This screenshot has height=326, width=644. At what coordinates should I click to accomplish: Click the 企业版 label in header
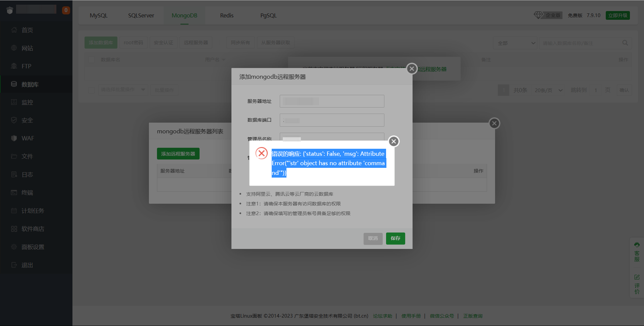(553, 15)
